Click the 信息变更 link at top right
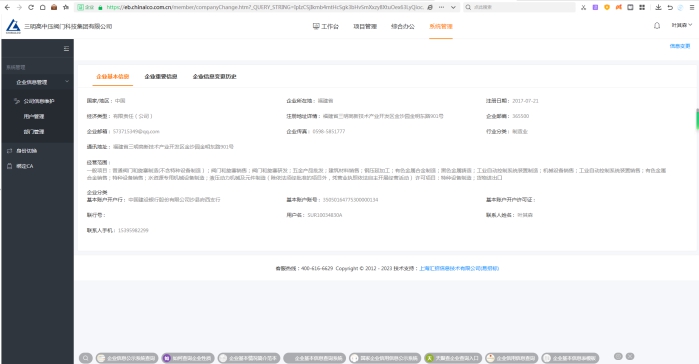The width and height of the screenshot is (699, 364). [680, 46]
